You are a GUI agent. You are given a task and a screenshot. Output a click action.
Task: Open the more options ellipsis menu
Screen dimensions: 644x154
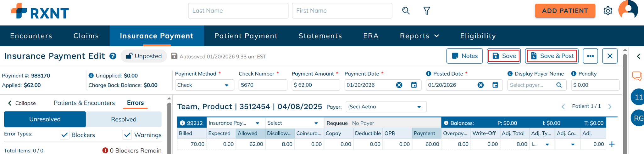pyautogui.click(x=590, y=56)
